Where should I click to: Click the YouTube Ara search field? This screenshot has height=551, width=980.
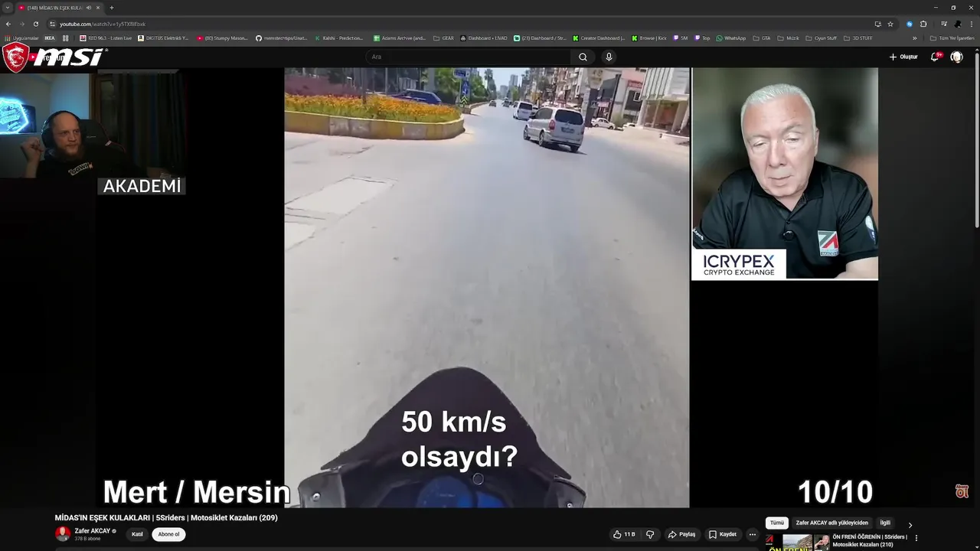click(467, 57)
